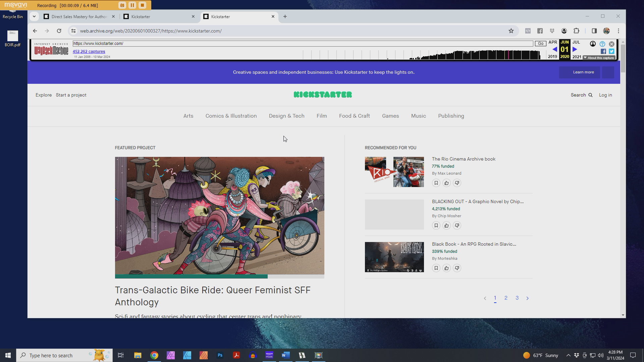Go to next recommended projects page arrow

point(527,298)
